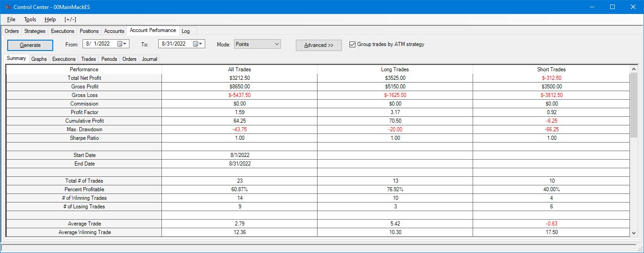This screenshot has height=253, width=644.
Task: Select the Profit Factor row label
Action: point(84,112)
